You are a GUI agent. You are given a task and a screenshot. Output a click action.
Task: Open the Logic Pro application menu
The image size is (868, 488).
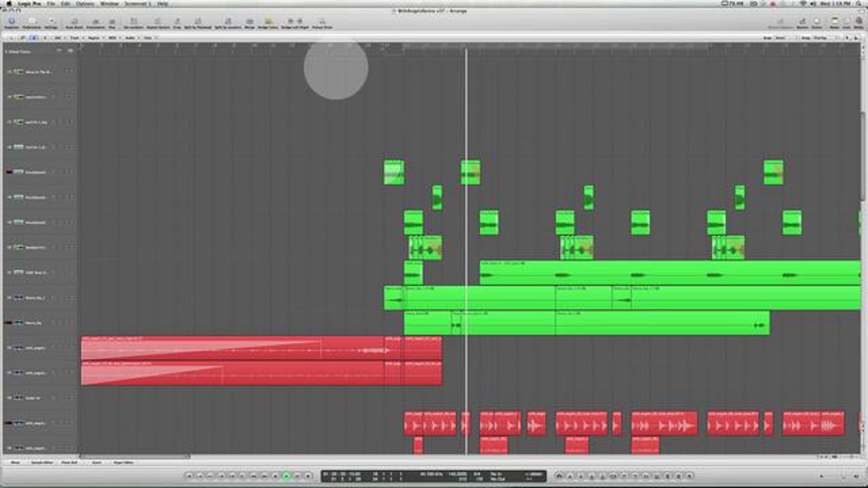pos(30,4)
